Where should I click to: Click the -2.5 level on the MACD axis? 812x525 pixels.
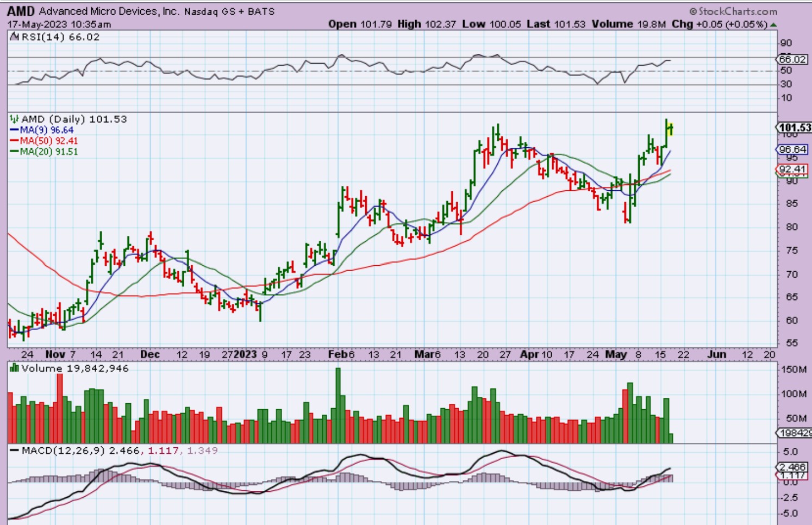789,498
